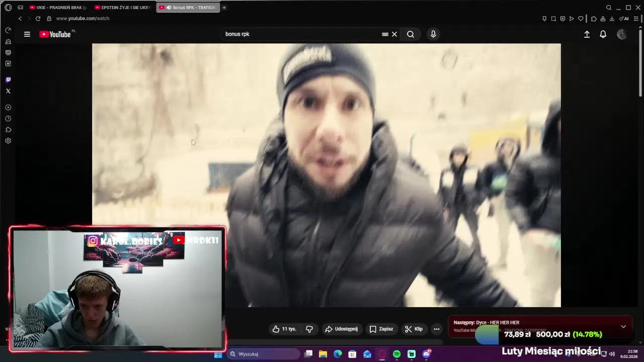
Task: Go back one page in browser
Action: pos(20,19)
